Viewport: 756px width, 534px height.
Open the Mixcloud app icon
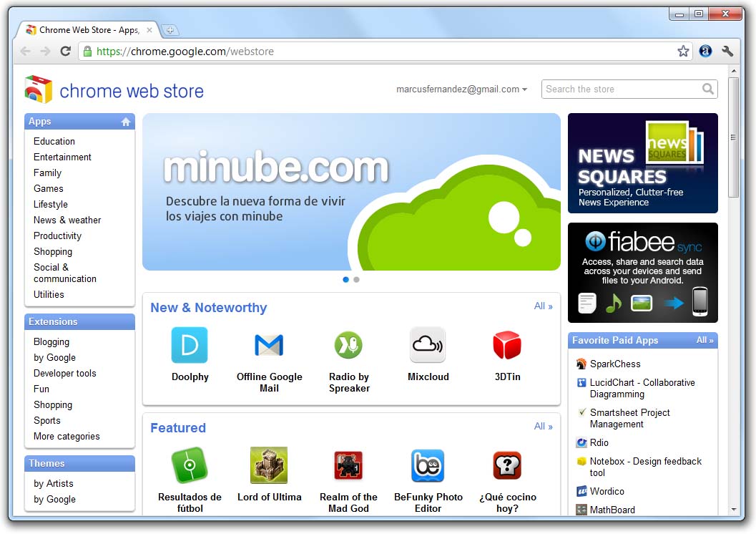(428, 345)
